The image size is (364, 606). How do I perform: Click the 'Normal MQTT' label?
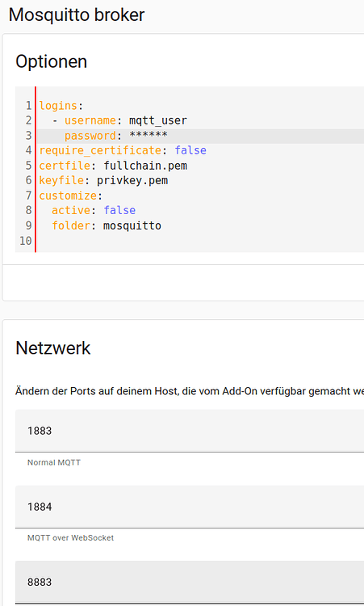point(54,462)
